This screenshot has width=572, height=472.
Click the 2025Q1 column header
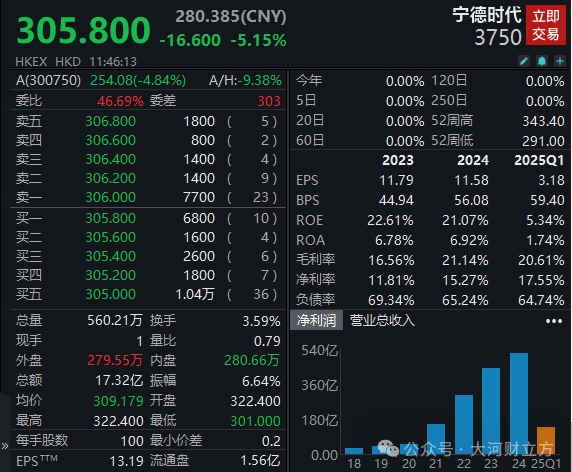tap(539, 160)
